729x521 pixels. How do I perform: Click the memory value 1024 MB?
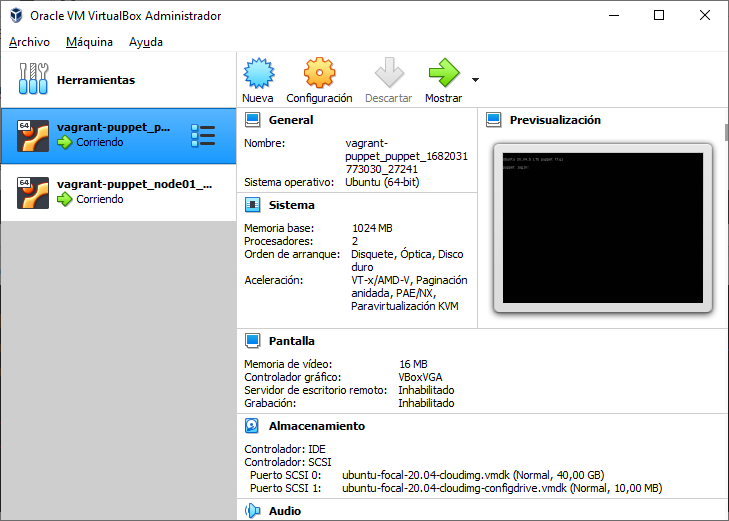tap(372, 228)
